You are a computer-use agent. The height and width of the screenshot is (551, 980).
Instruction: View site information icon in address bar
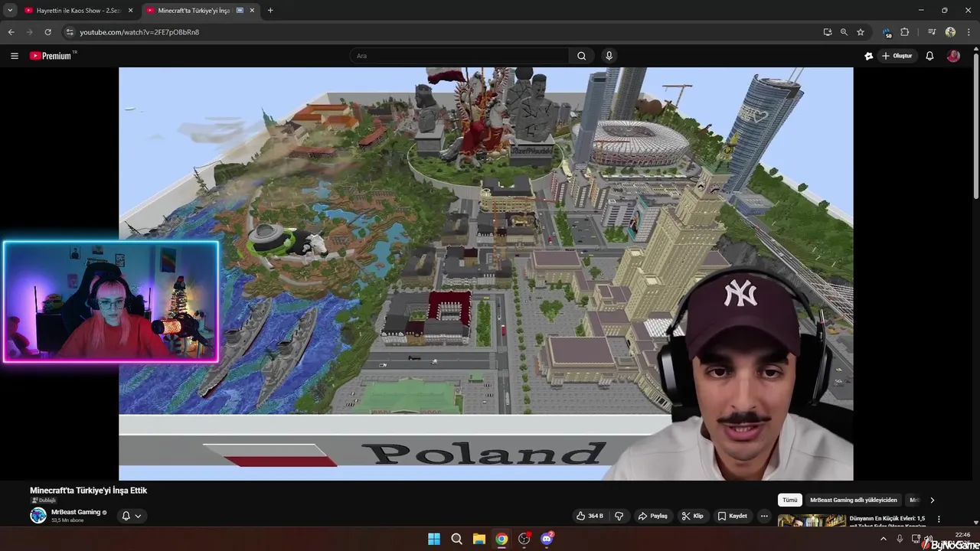70,32
